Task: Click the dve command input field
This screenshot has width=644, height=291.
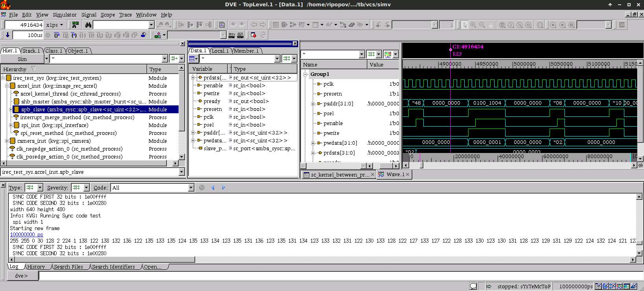Action: point(340,276)
